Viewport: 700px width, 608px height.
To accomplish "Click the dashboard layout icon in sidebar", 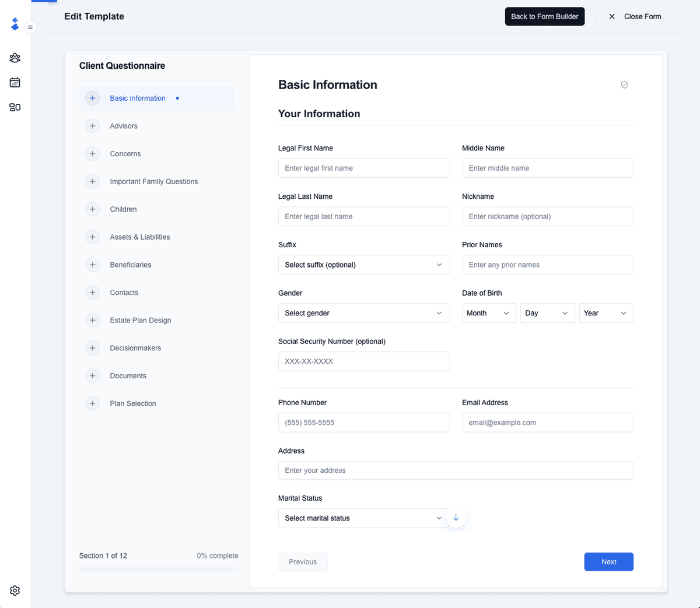I will 15,107.
